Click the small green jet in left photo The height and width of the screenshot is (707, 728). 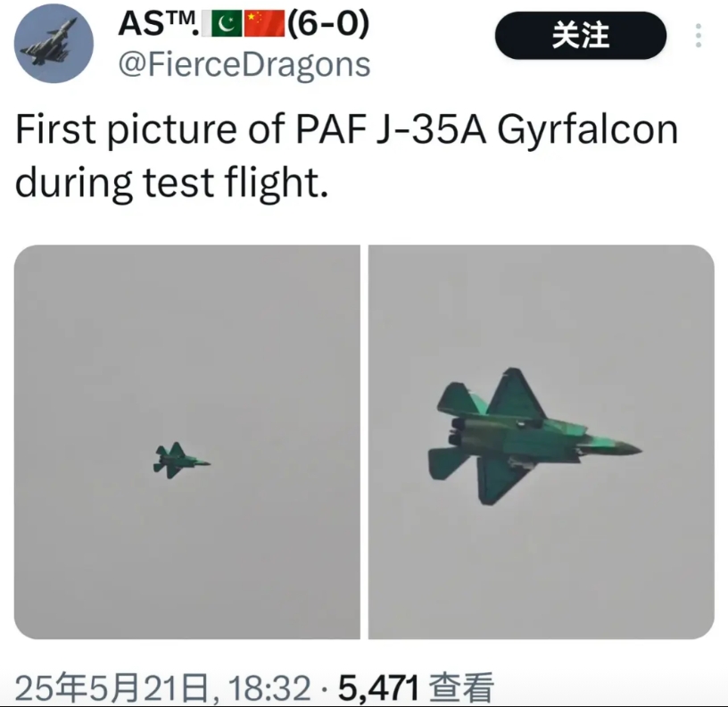(180, 461)
